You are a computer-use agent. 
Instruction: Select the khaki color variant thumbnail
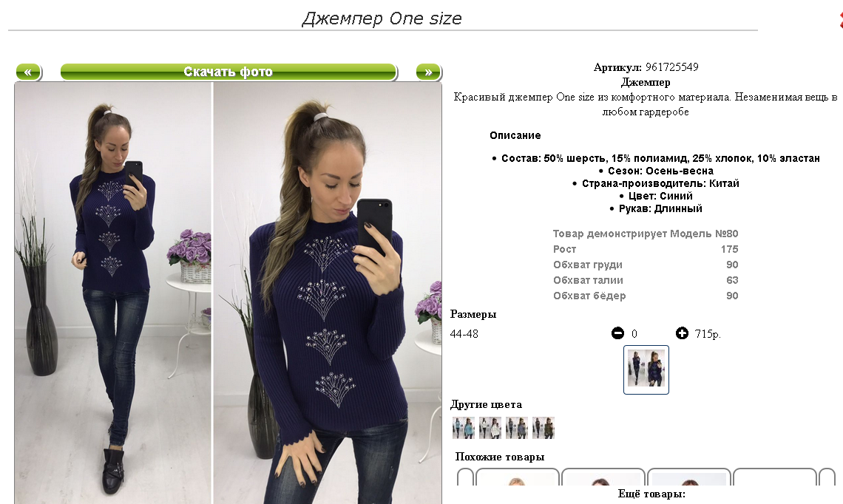coord(544,428)
